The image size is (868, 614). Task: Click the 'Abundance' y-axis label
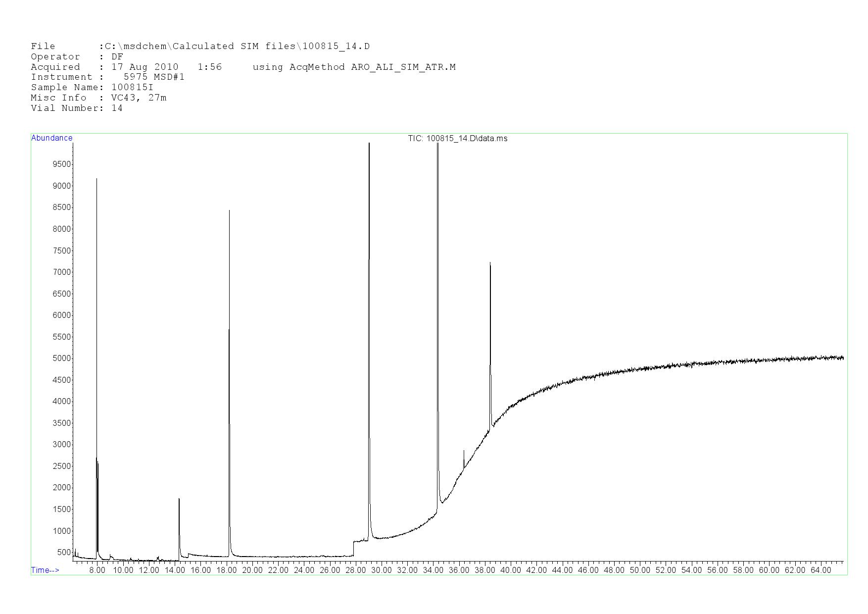[51, 138]
